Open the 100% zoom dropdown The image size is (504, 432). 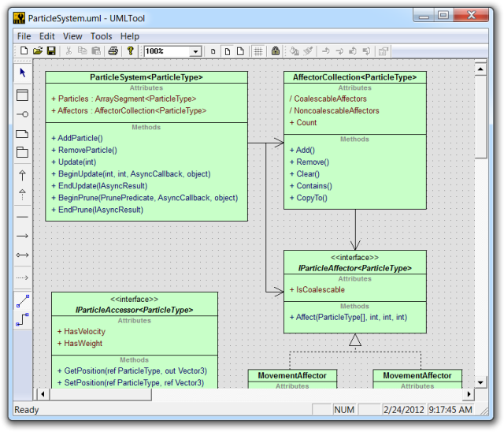click(x=195, y=51)
